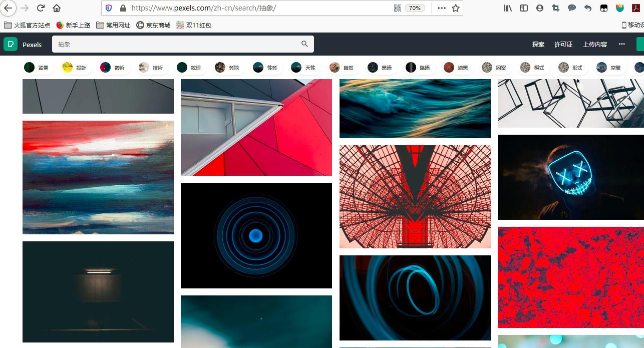The width and height of the screenshot is (644, 348).
Task: Reset the 70% zoom level badge
Action: pyautogui.click(x=415, y=8)
